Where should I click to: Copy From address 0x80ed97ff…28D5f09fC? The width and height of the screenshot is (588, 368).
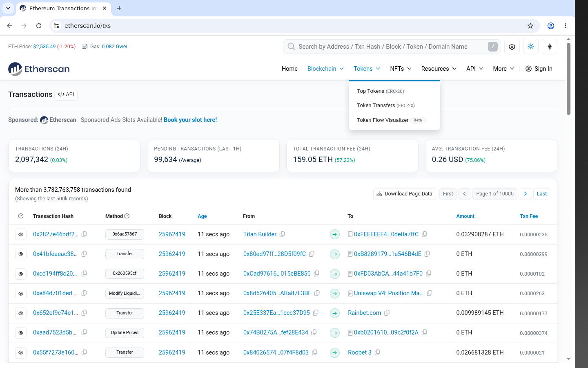click(x=312, y=254)
